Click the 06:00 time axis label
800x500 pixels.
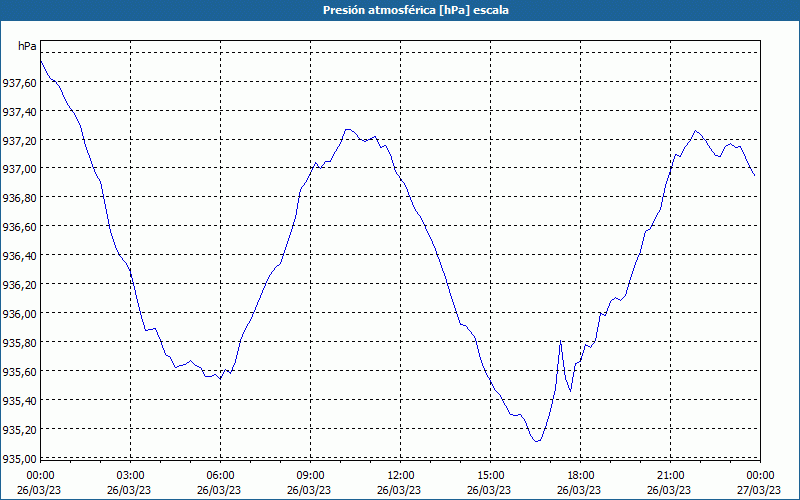coord(220,476)
